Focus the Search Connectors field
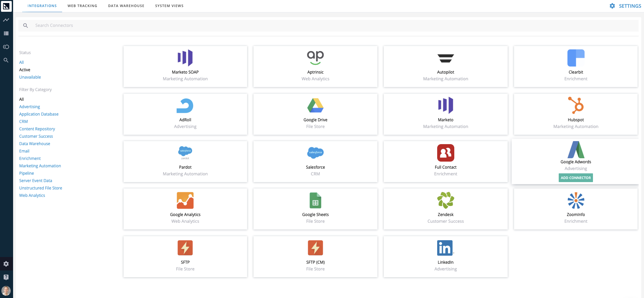 pyautogui.click(x=328, y=26)
